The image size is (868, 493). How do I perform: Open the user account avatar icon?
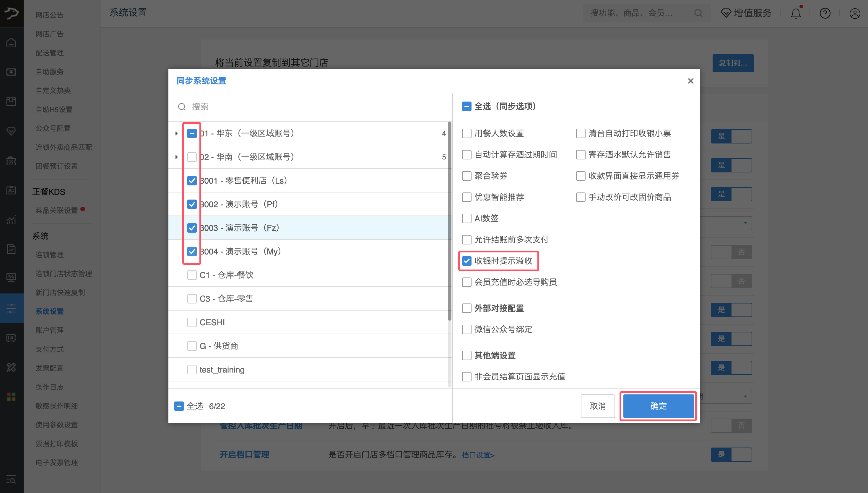coord(854,13)
